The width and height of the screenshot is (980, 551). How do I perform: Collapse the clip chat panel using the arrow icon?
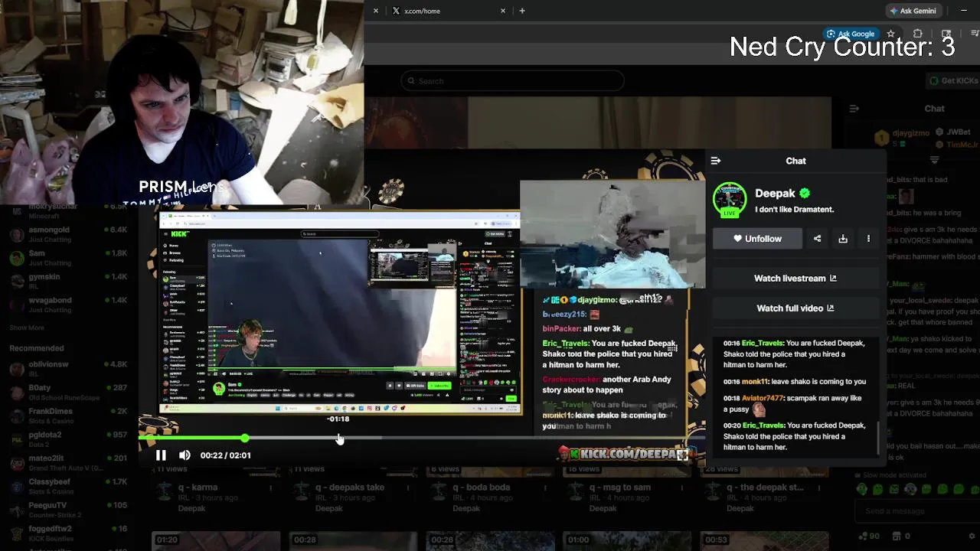tap(716, 161)
